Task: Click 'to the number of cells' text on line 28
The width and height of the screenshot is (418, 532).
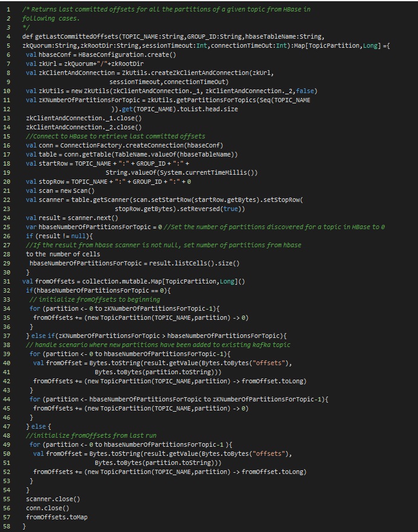Action: click(63, 254)
